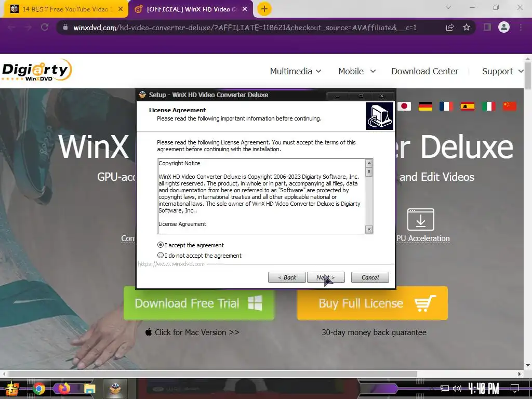Click the taskbar clock showing 4:40 PM
This screenshot has width=532, height=399.
484,389
